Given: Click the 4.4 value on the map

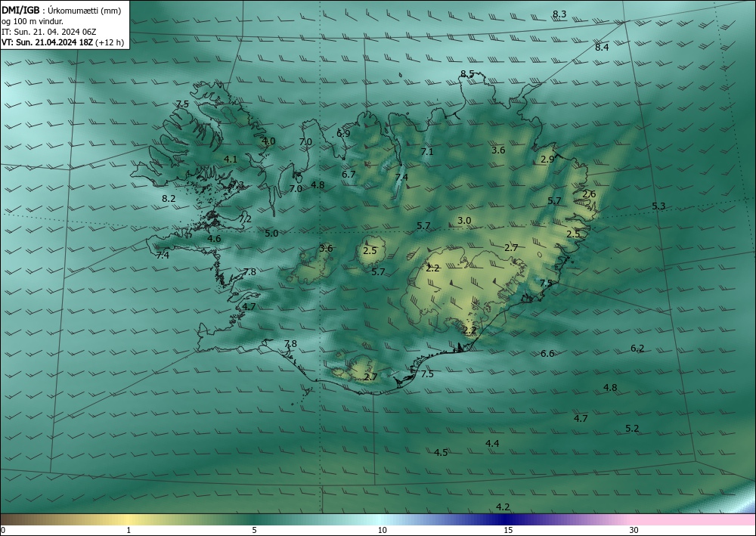Looking at the screenshot, I should (492, 444).
